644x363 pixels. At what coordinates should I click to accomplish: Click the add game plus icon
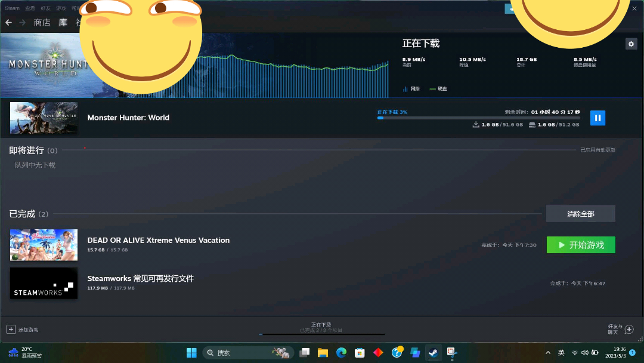pyautogui.click(x=11, y=330)
